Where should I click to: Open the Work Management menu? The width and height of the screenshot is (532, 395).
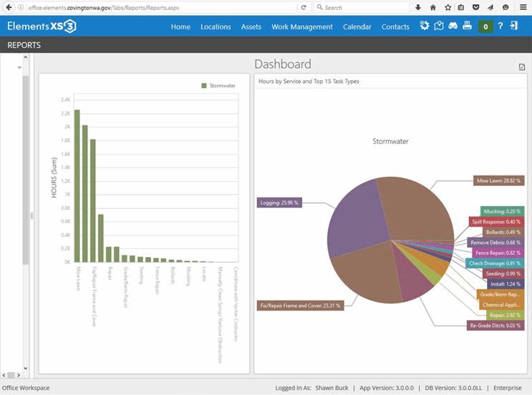(x=301, y=27)
